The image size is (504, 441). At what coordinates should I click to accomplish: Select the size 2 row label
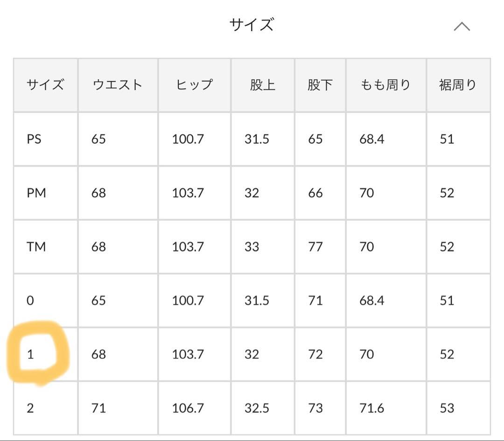[30, 408]
